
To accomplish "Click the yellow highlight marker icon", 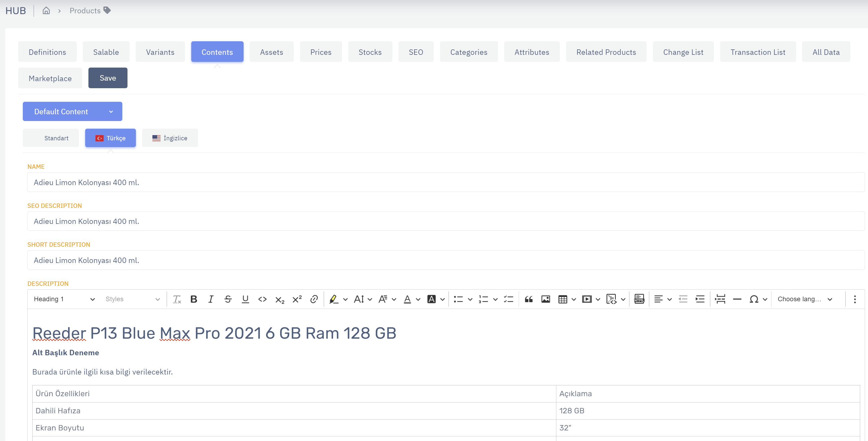I will (334, 299).
